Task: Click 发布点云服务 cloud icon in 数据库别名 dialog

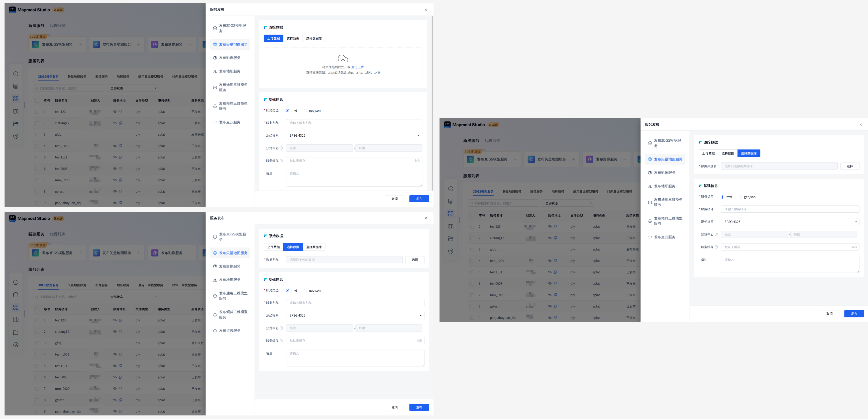Action: (x=650, y=237)
